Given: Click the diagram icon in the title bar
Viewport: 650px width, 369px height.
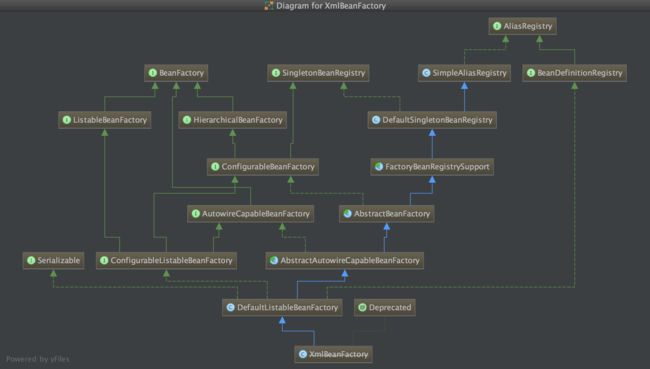Looking at the screenshot, I should pos(269,5).
